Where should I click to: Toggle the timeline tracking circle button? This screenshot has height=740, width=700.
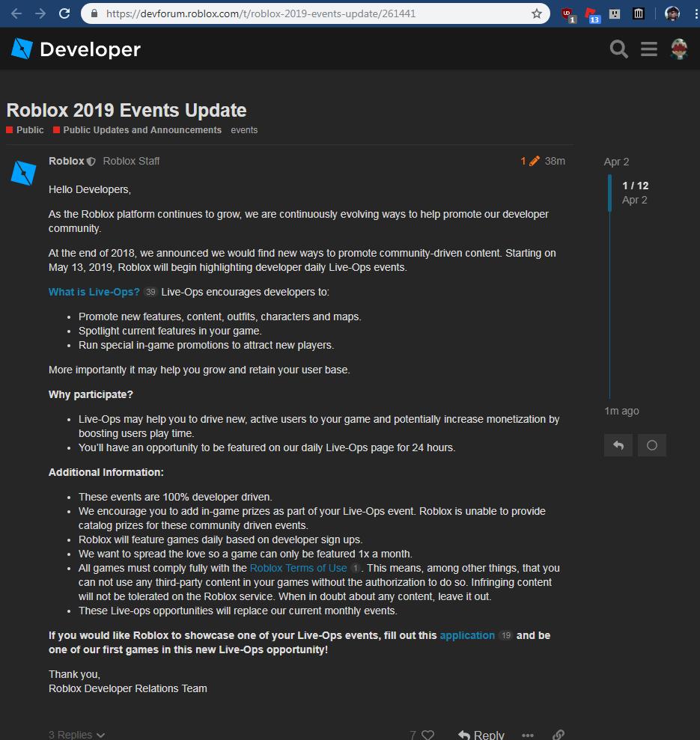(x=652, y=445)
